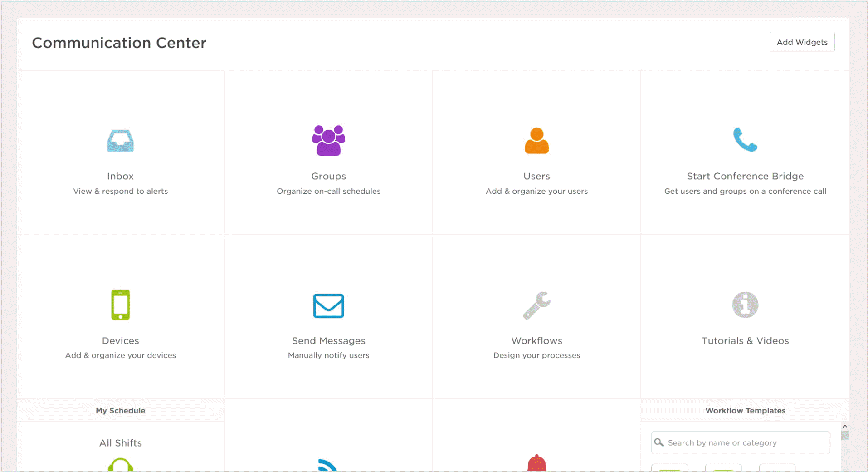Open the Inbox widget title
Screen dimensions: 868x472
coord(120,176)
